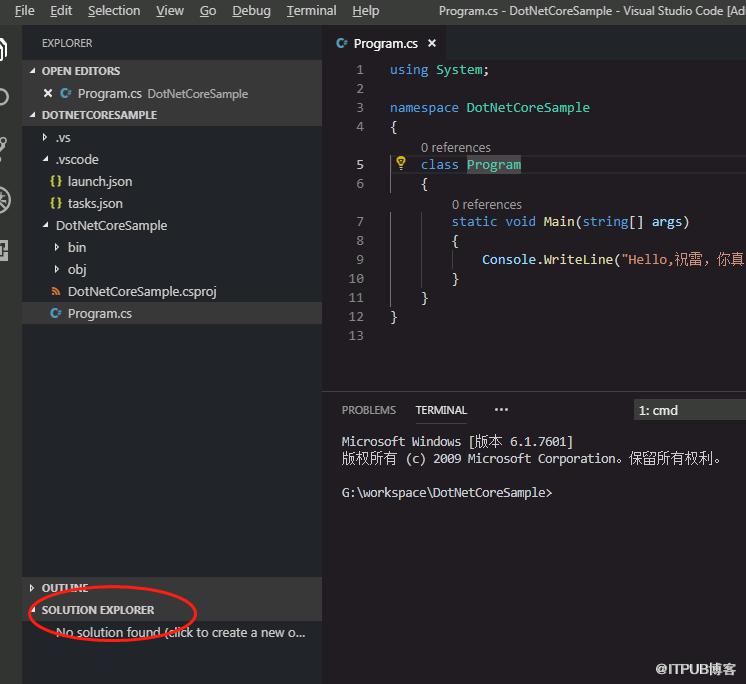Viewport: 746px width, 684px height.
Task: Open the Terminal menu
Action: pos(311,10)
